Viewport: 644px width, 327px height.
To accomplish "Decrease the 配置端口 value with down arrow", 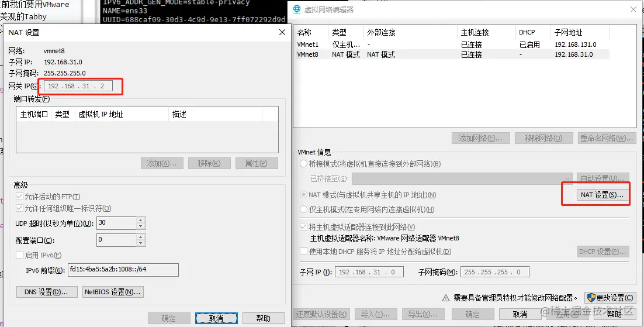I will coord(141,243).
